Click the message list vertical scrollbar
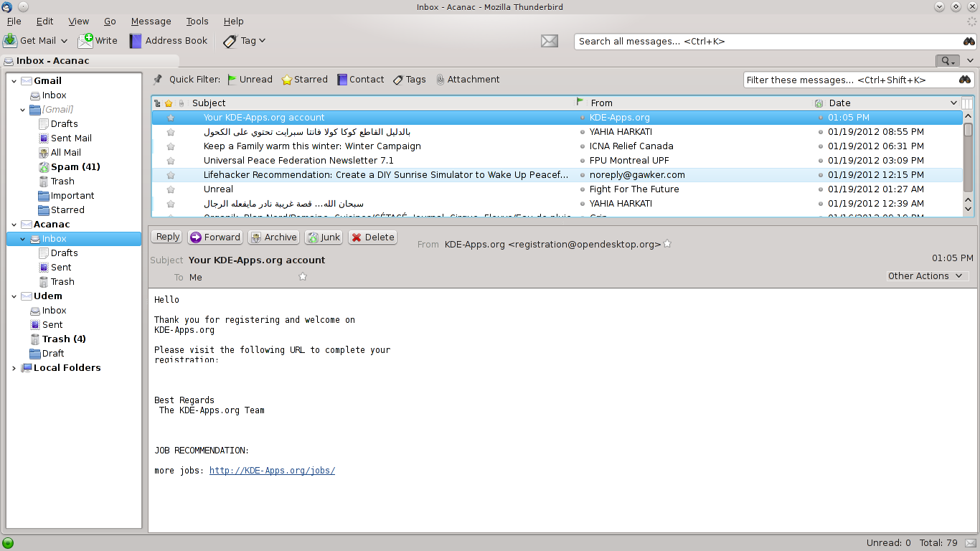 tap(968, 130)
